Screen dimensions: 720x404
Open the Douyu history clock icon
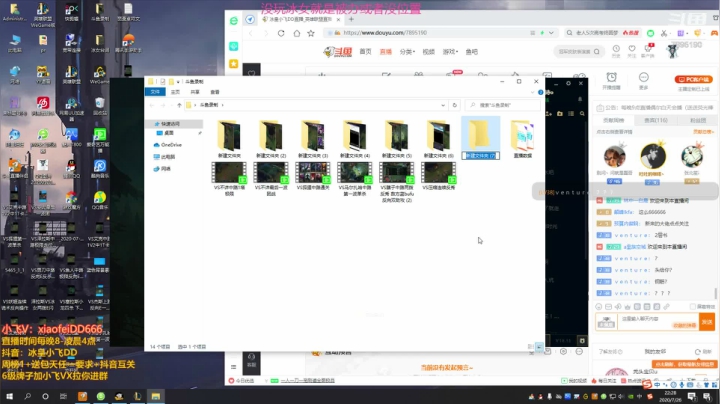click(616, 50)
